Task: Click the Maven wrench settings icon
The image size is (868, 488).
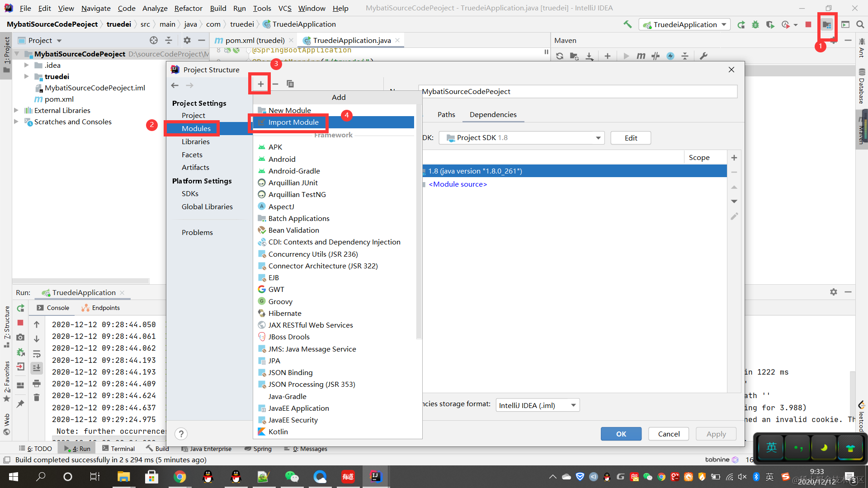Action: [x=703, y=56]
